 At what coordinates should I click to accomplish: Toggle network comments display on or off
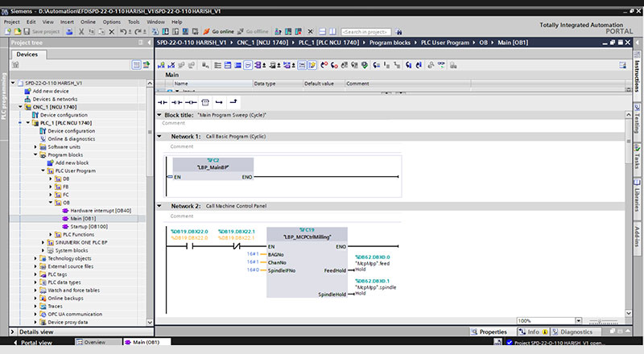click(303, 65)
